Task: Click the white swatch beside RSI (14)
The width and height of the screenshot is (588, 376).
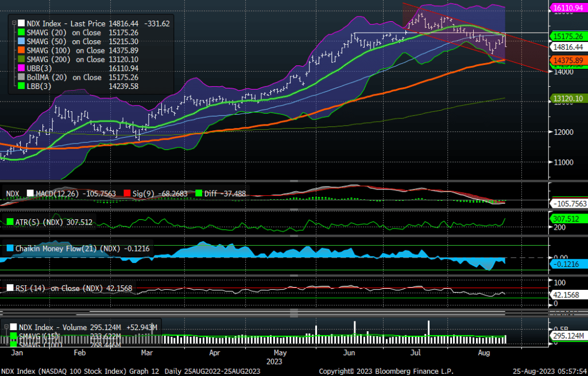Action: [x=10, y=288]
